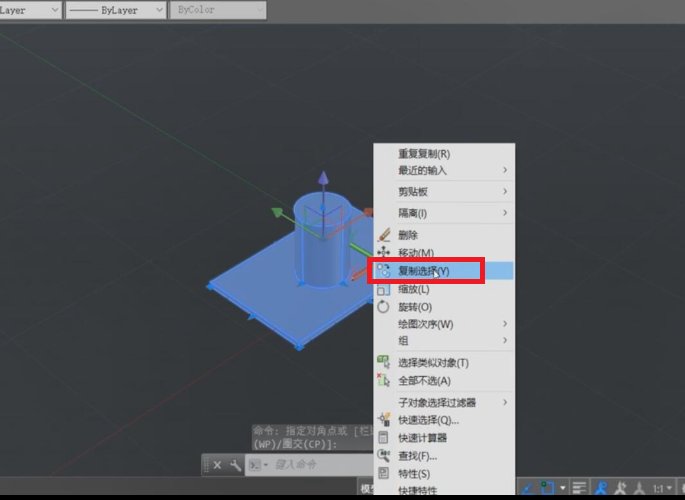Expand the 最近的输入 submenu
The image size is (685, 500).
tap(444, 170)
